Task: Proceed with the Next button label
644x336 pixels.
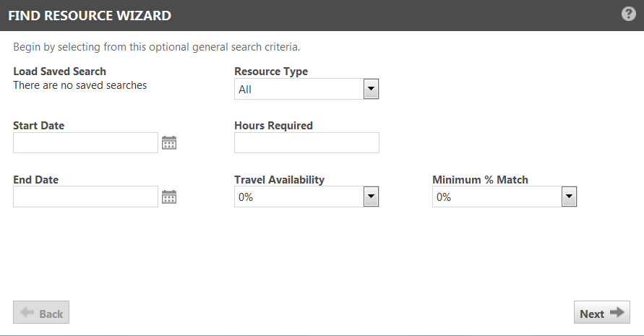Action: pos(592,314)
